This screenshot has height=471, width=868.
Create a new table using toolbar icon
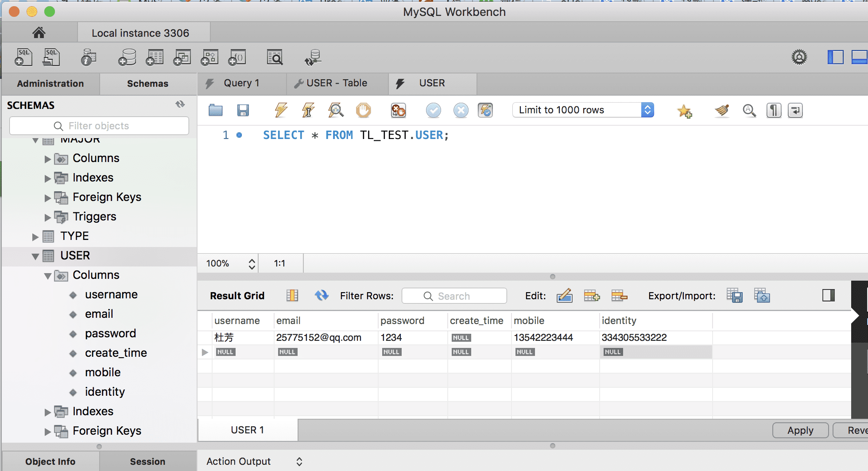(x=155, y=57)
